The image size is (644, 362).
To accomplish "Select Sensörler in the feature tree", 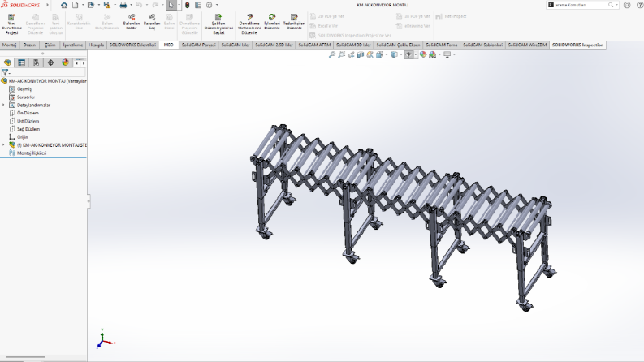I will point(26,97).
